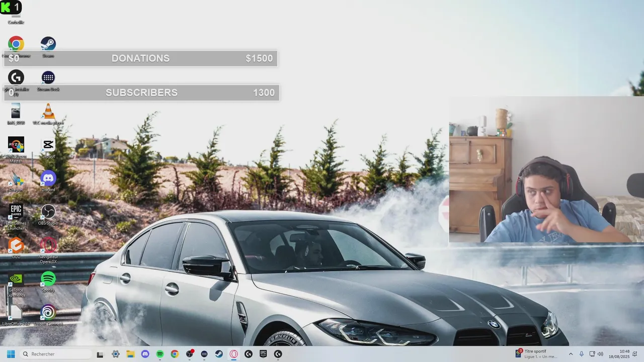Select the Stream Deck desktop shortcut
The image size is (644, 362).
click(x=48, y=77)
